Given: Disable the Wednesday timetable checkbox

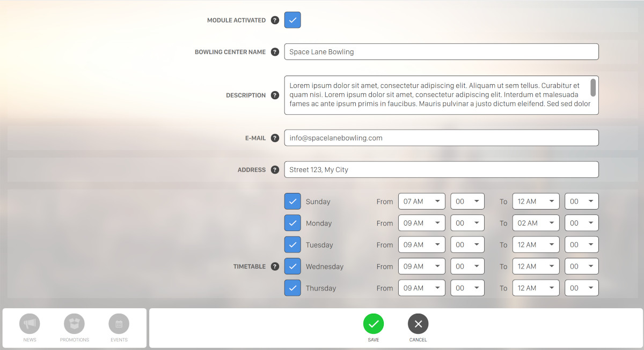Looking at the screenshot, I should point(292,266).
